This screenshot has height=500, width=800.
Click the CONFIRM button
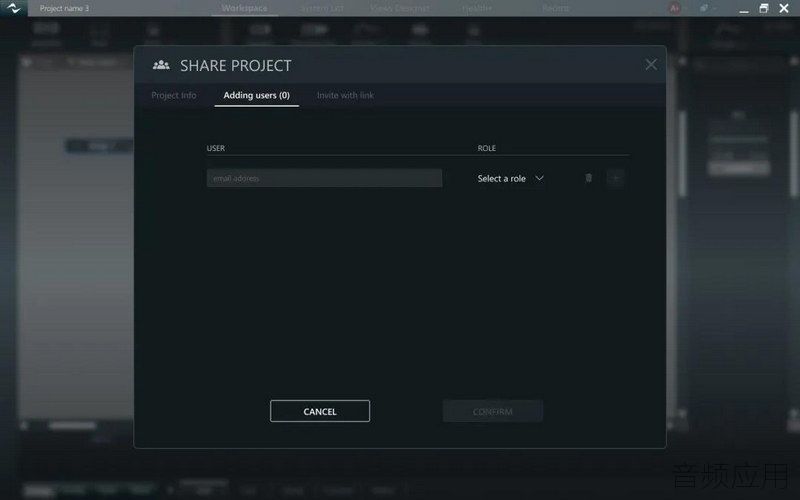[x=493, y=411]
